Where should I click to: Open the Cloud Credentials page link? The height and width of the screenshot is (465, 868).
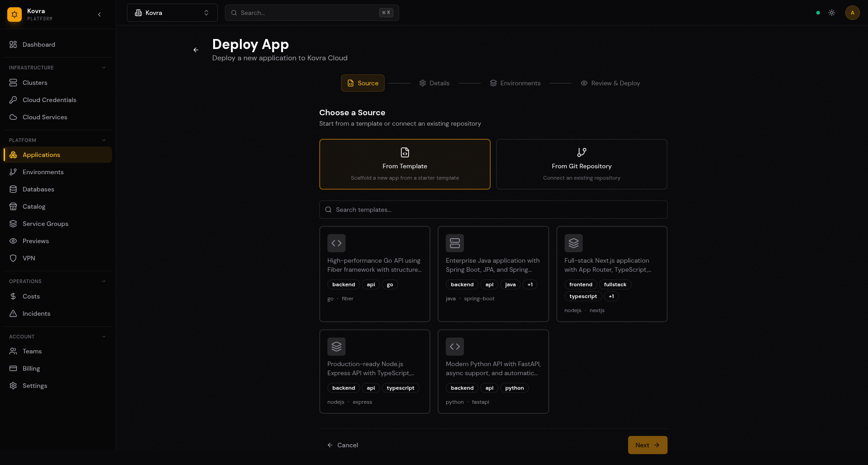click(x=58, y=100)
